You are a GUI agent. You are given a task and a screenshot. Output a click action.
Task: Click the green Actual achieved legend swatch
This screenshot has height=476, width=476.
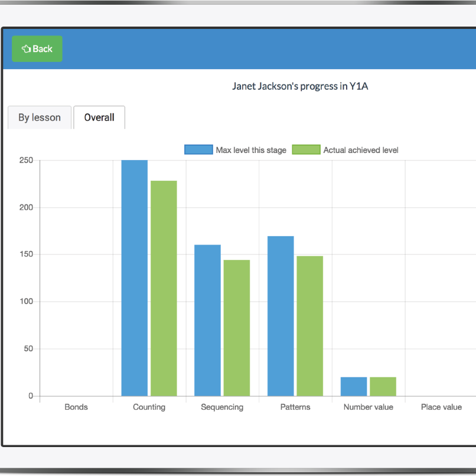(x=306, y=150)
